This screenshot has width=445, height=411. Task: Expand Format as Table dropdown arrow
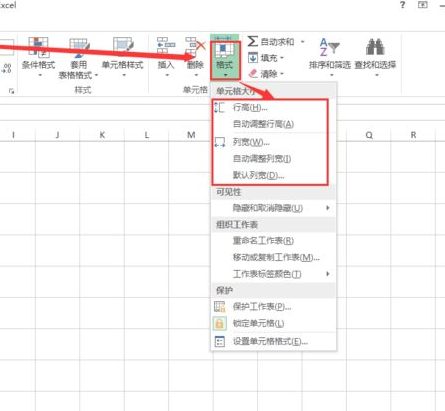pos(96,75)
